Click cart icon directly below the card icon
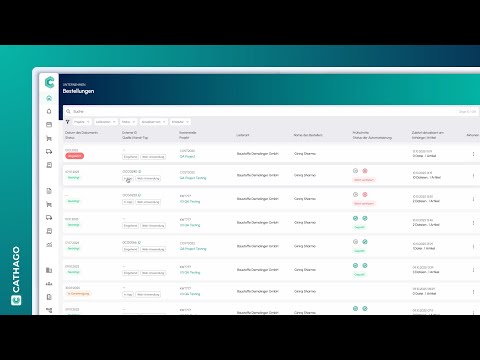 (x=49, y=138)
